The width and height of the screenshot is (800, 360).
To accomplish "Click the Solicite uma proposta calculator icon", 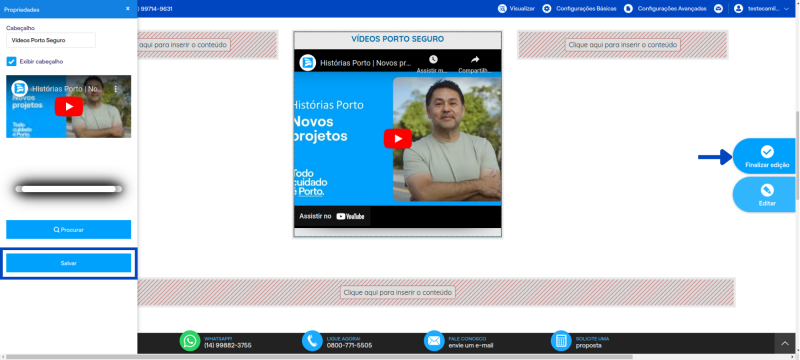I will tap(561, 341).
